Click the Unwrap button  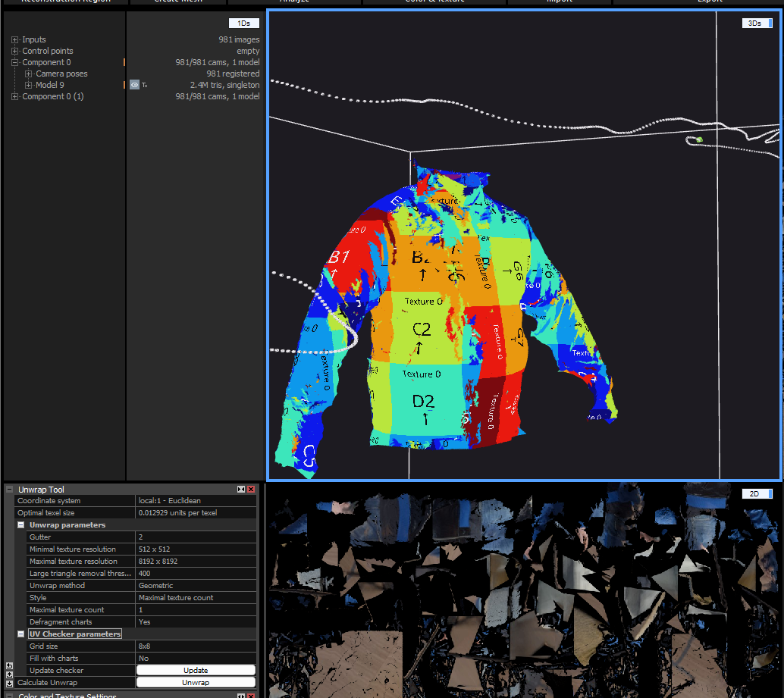click(196, 682)
